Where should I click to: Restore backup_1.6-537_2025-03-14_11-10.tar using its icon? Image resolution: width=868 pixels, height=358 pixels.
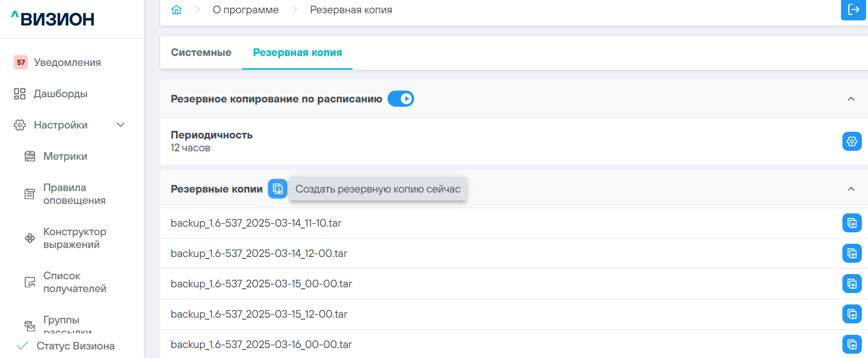click(x=851, y=223)
